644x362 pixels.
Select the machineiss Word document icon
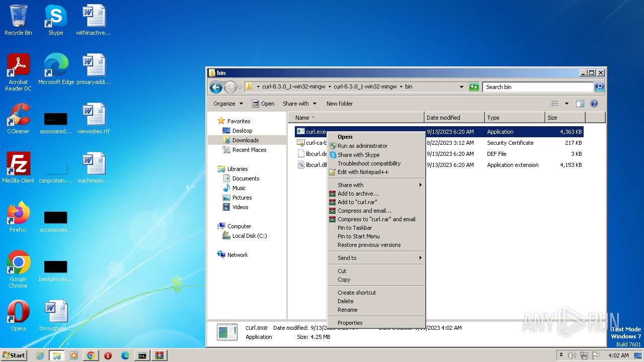94,168
